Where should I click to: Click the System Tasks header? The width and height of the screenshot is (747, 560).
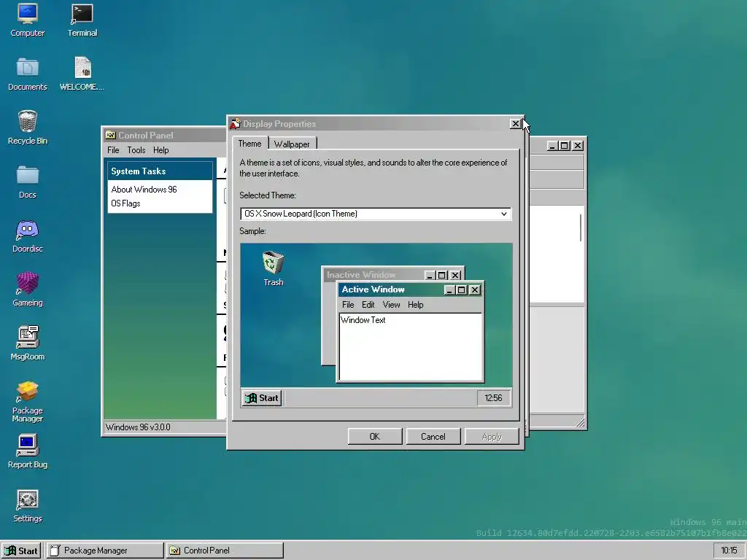[x=160, y=171]
